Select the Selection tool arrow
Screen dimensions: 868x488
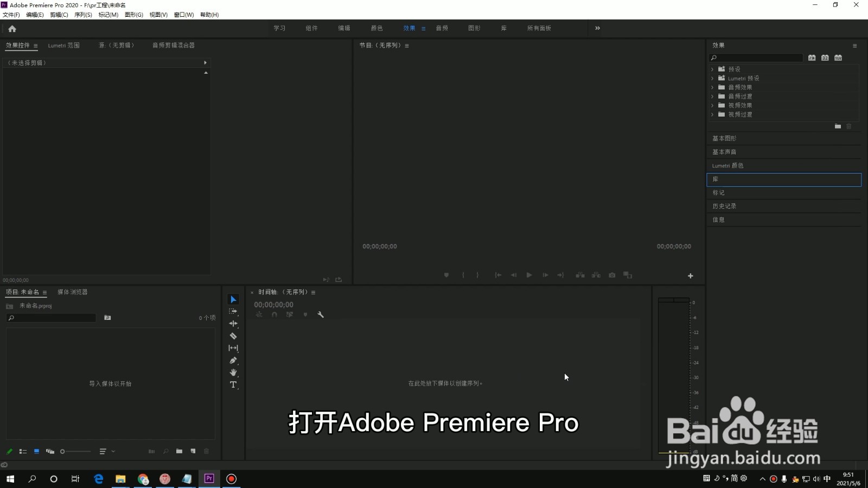click(x=233, y=299)
